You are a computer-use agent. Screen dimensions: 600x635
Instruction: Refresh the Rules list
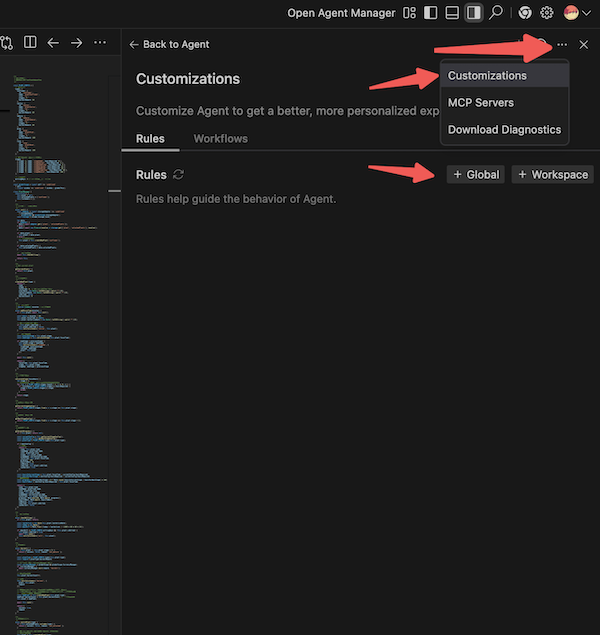click(178, 175)
